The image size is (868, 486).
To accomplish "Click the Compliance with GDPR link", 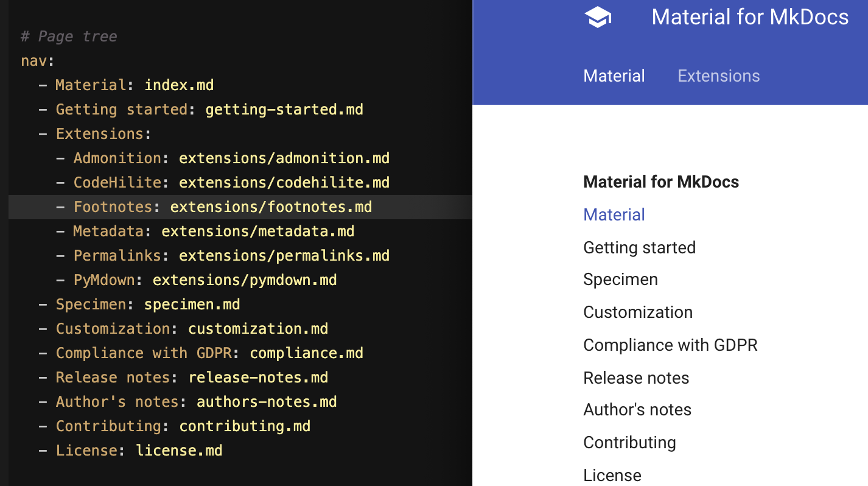I will coord(670,345).
